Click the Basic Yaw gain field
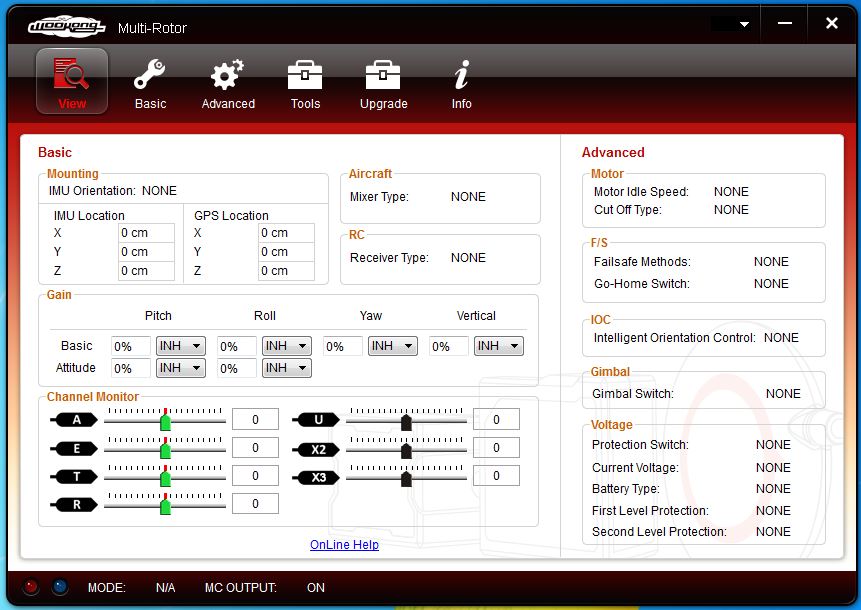Screen dimensions: 861x610 [343, 346]
